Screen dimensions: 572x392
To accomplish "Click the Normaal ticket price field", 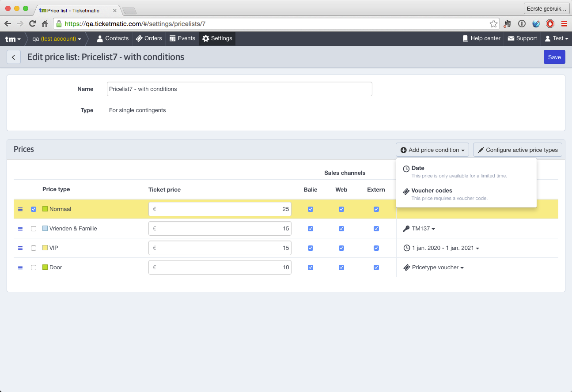I will [x=220, y=209].
